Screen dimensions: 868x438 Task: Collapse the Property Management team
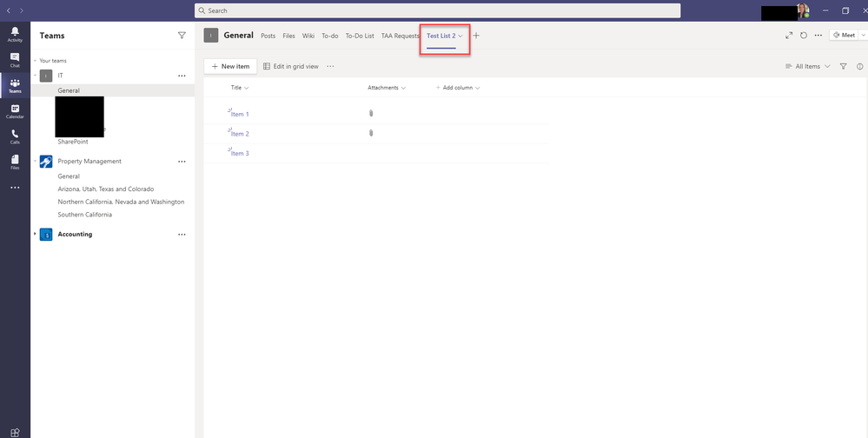pyautogui.click(x=35, y=161)
